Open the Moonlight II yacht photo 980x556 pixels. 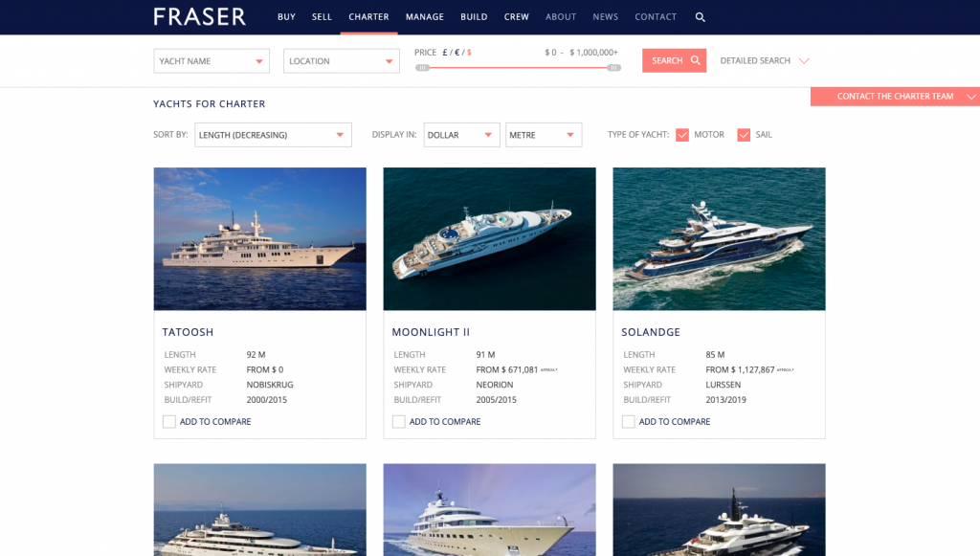(x=489, y=238)
